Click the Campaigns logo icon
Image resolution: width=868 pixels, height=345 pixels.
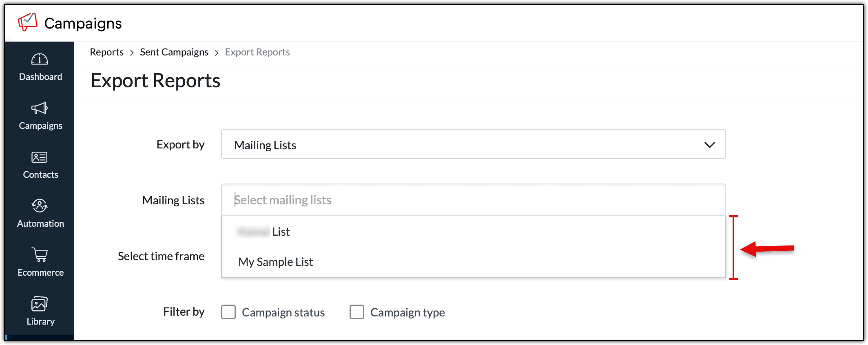28,22
